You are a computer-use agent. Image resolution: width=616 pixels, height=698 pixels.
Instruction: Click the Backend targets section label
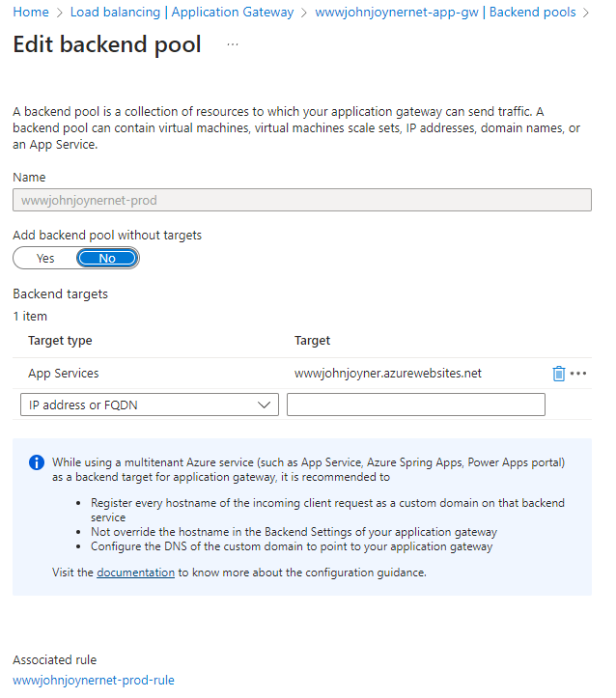(x=60, y=293)
